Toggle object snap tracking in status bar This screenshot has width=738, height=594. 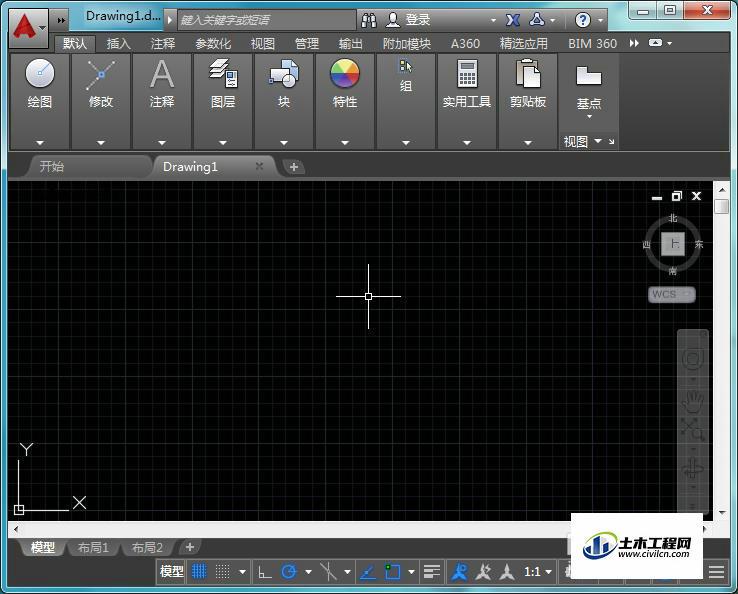pos(368,571)
